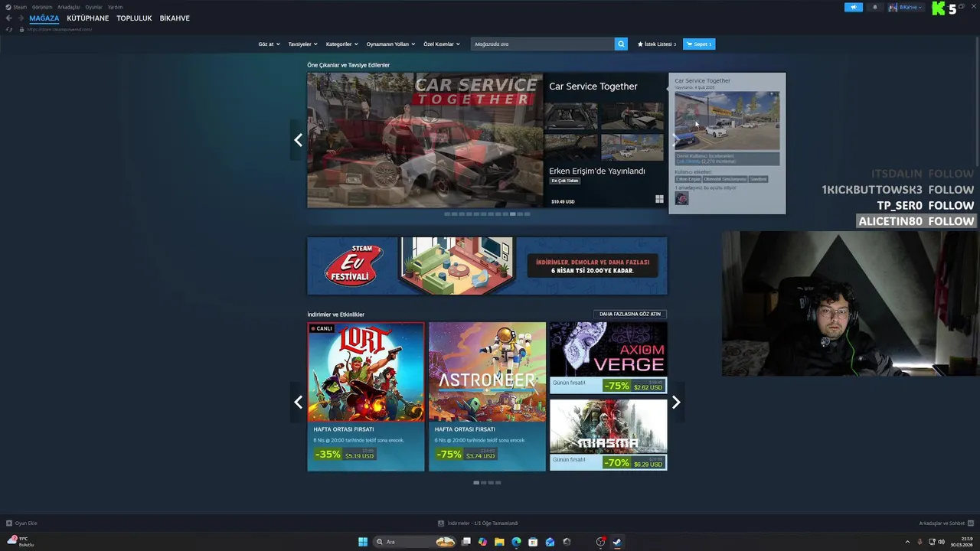The height and width of the screenshot is (551, 980).
Task: Open Microsoft Edge from taskbar
Action: pos(516,542)
